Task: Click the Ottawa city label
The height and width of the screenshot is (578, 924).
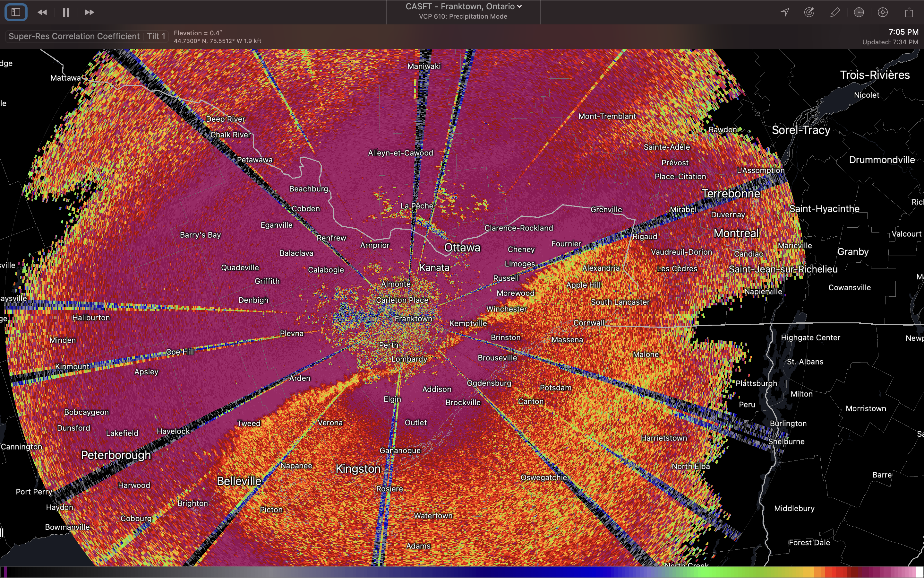Action: click(x=462, y=247)
